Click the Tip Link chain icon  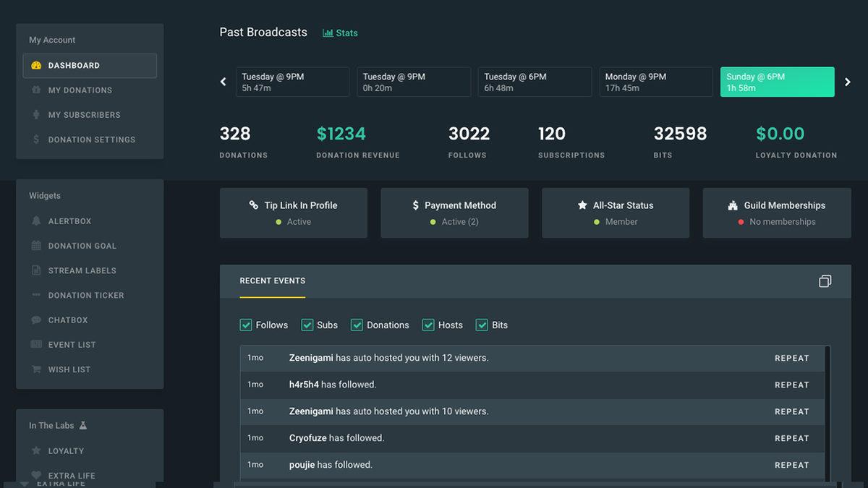pos(255,205)
